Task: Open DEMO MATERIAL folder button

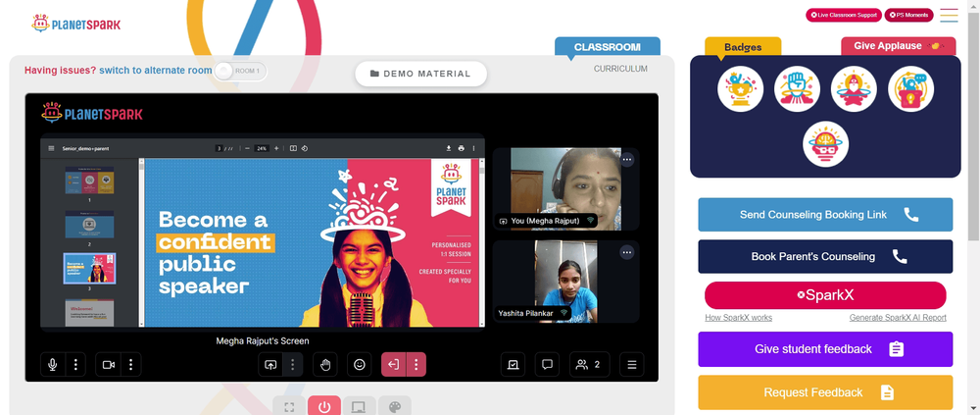Action: click(420, 74)
